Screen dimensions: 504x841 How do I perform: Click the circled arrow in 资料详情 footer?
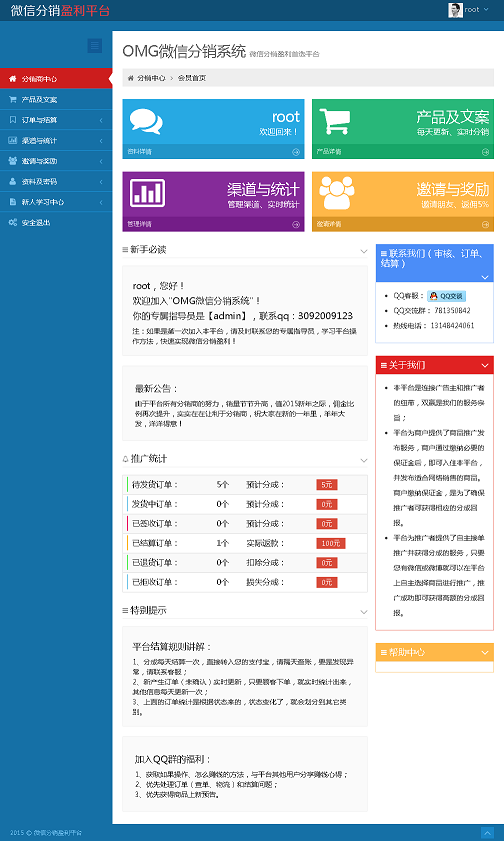pyautogui.click(x=295, y=152)
